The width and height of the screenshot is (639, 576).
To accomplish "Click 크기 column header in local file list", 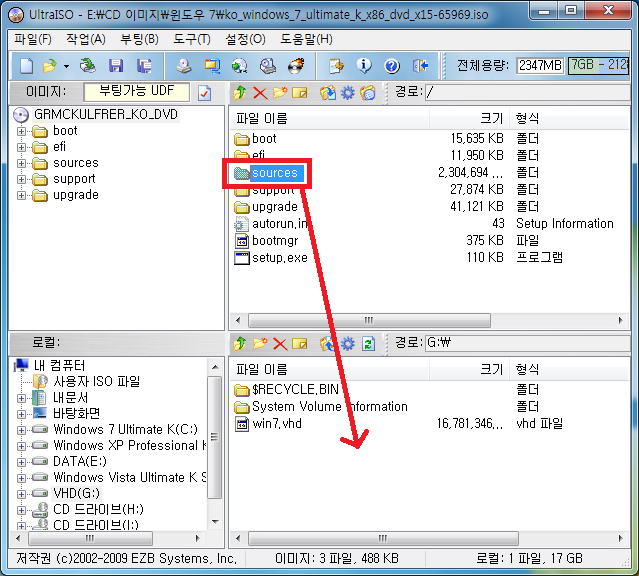I will click(469, 369).
